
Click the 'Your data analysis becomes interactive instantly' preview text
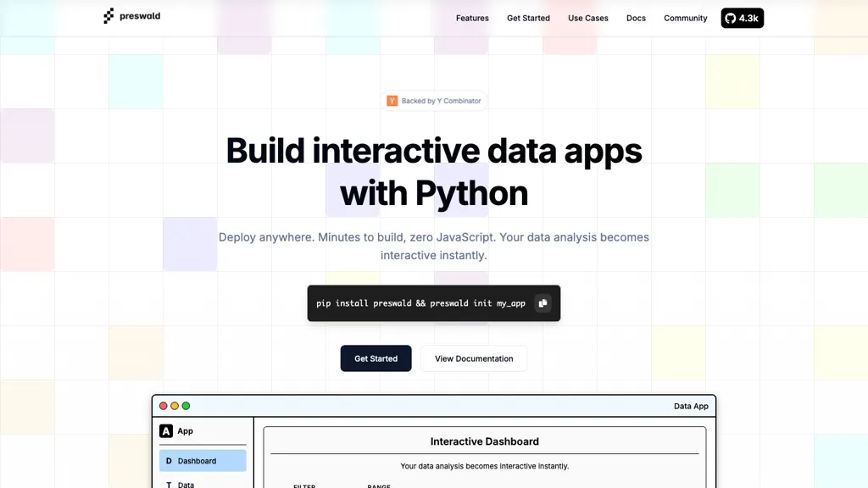click(x=484, y=467)
